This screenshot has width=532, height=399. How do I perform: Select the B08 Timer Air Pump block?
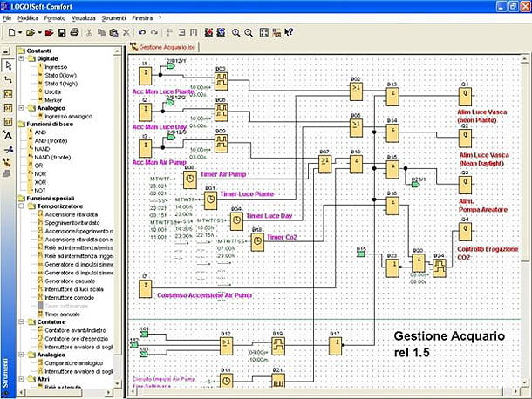[x=190, y=179]
